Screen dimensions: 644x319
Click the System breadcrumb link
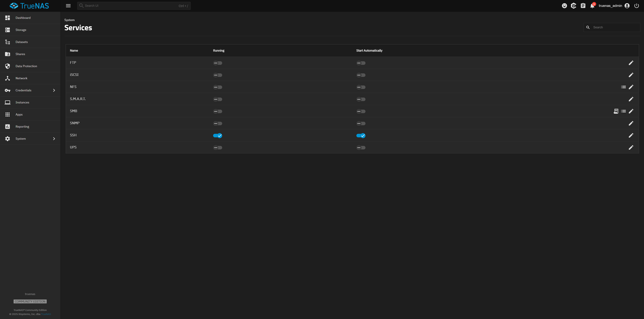point(69,20)
